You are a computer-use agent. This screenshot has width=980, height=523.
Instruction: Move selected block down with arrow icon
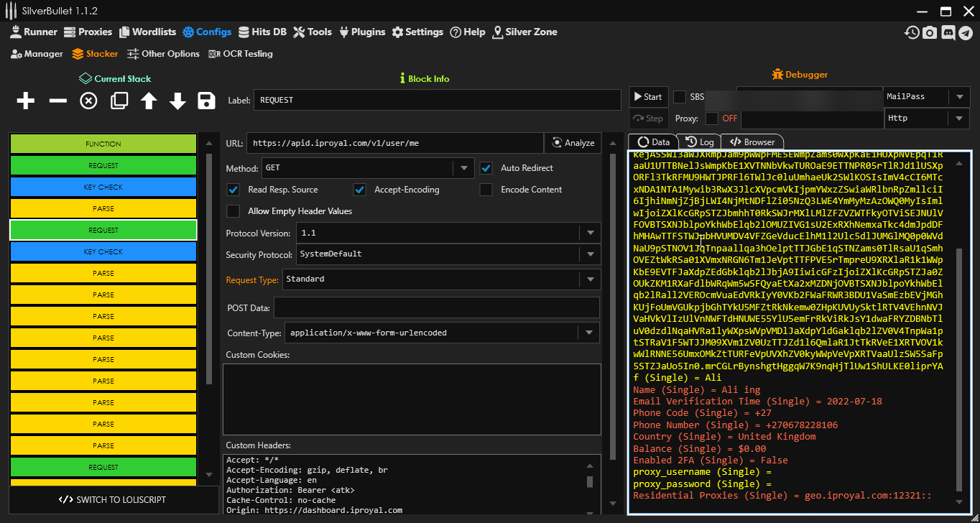pos(177,101)
